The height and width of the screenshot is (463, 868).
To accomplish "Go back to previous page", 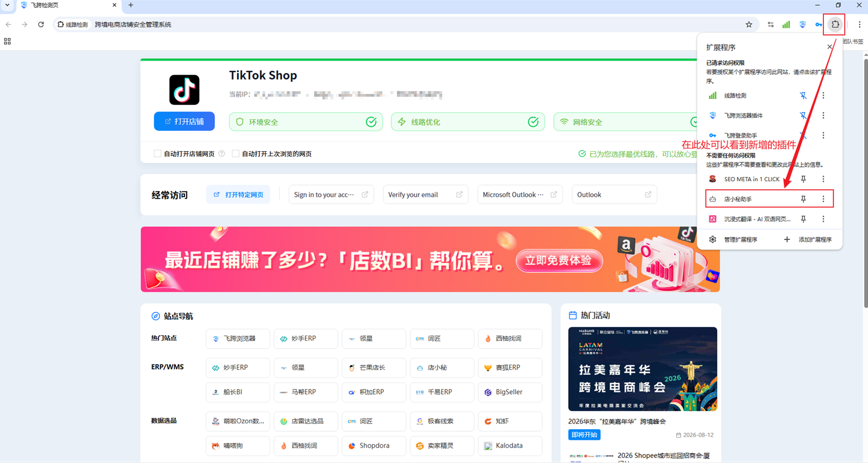I will pos(8,24).
